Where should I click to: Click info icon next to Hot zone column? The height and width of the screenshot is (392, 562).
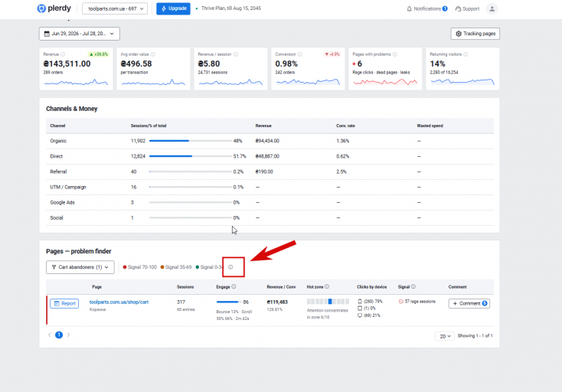(x=327, y=286)
